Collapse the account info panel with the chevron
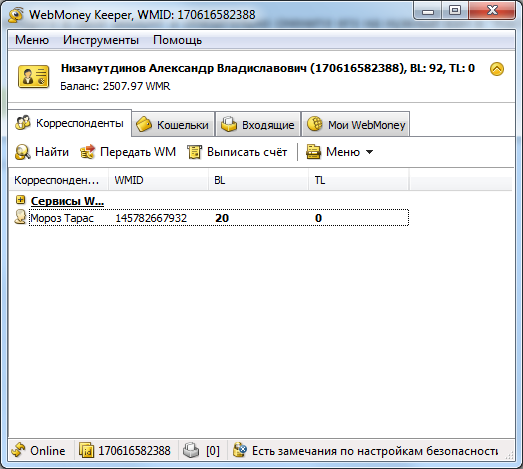 coord(497,69)
